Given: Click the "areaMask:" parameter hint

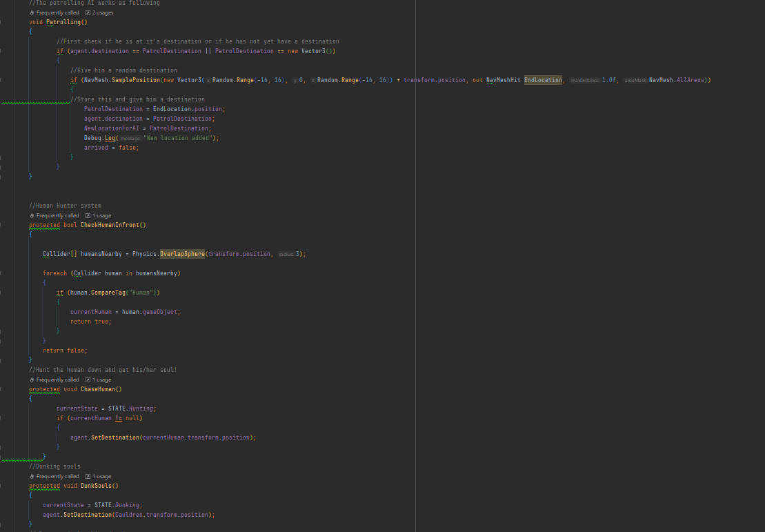Looking at the screenshot, I should click(x=635, y=81).
